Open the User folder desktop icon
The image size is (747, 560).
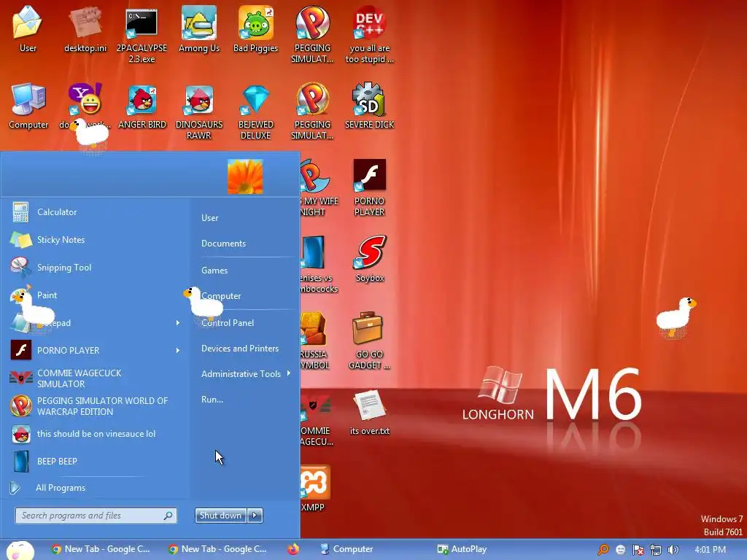[28, 28]
